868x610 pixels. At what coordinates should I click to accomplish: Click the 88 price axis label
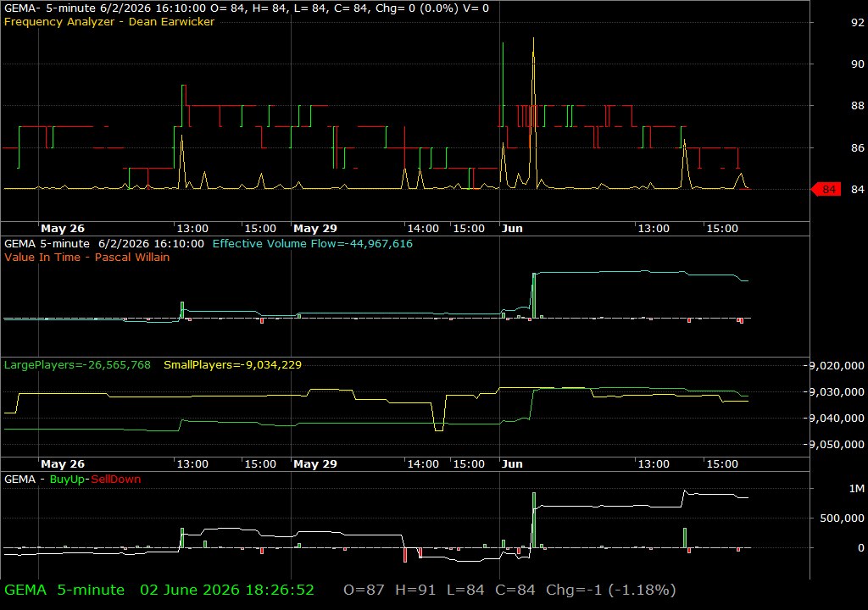(858, 105)
